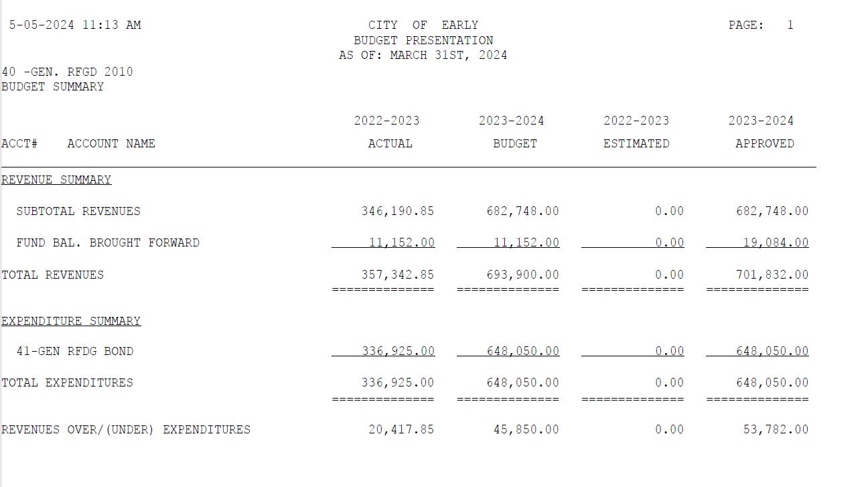Click the APPROVED column header
The height and width of the screenshot is (487, 868).
pyautogui.click(x=765, y=143)
